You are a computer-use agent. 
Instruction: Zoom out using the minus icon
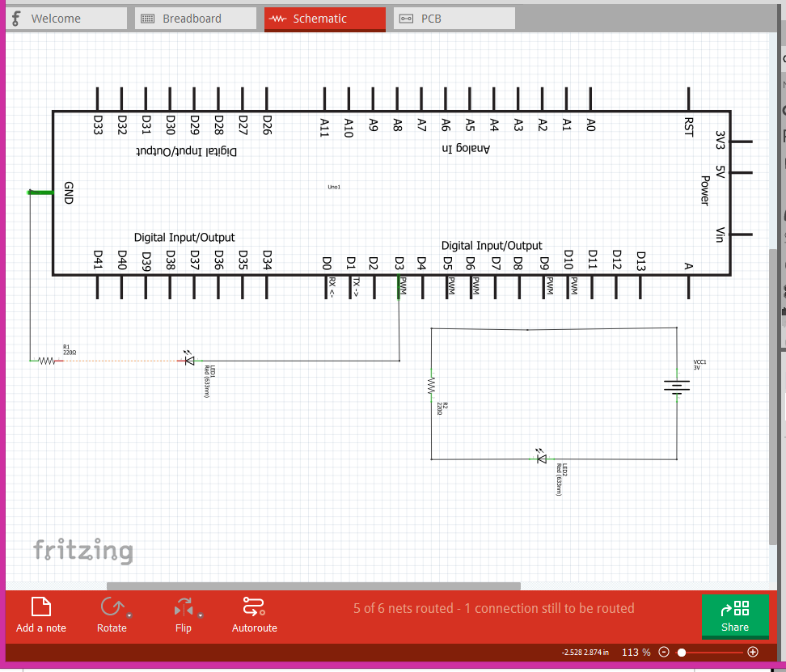tap(664, 652)
